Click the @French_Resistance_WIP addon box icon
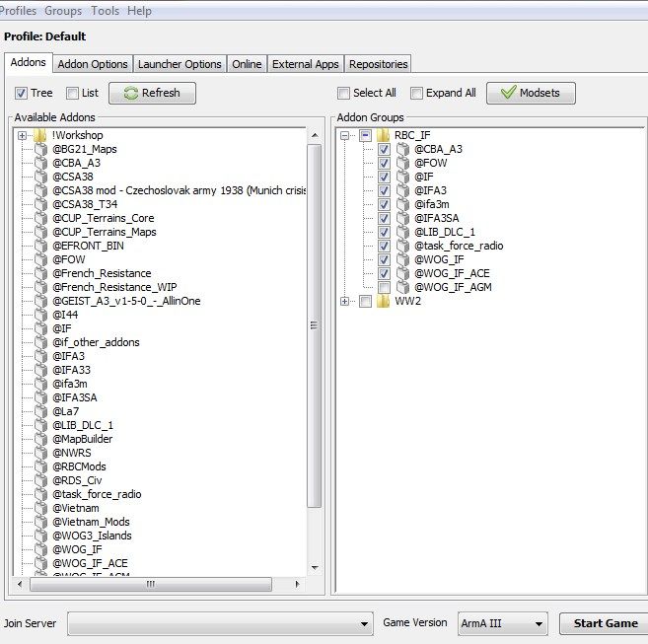 (40, 287)
